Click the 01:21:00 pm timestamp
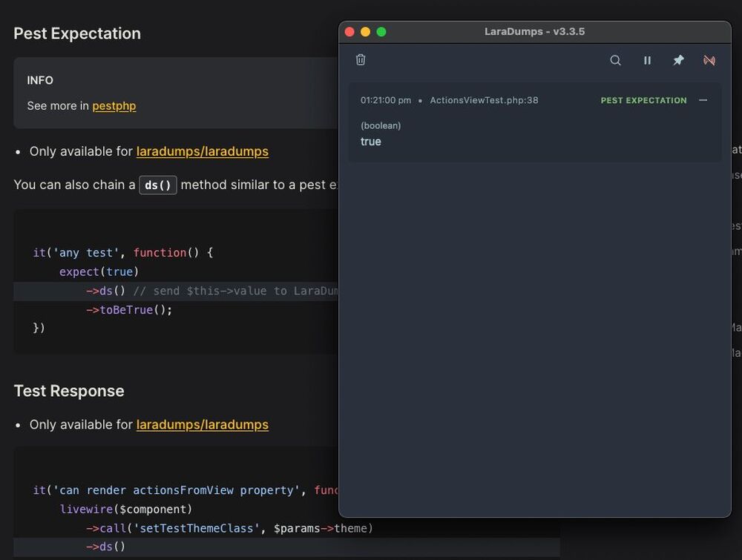 tap(386, 100)
